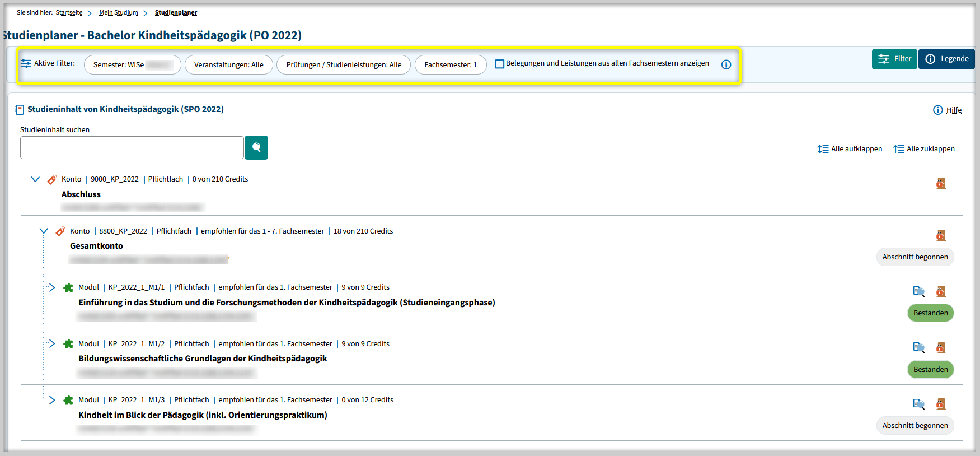Click puzzle icon of Einführung module
980x456 pixels.
coord(68,287)
